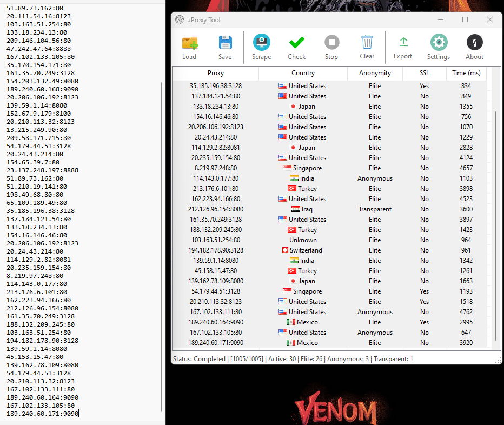Select table row 133.18.234.13:80

coord(330,107)
